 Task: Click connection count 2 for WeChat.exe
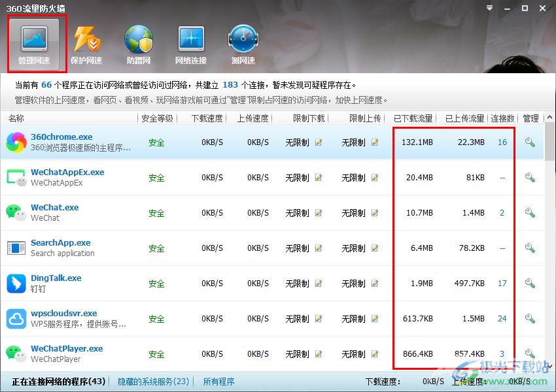click(502, 213)
